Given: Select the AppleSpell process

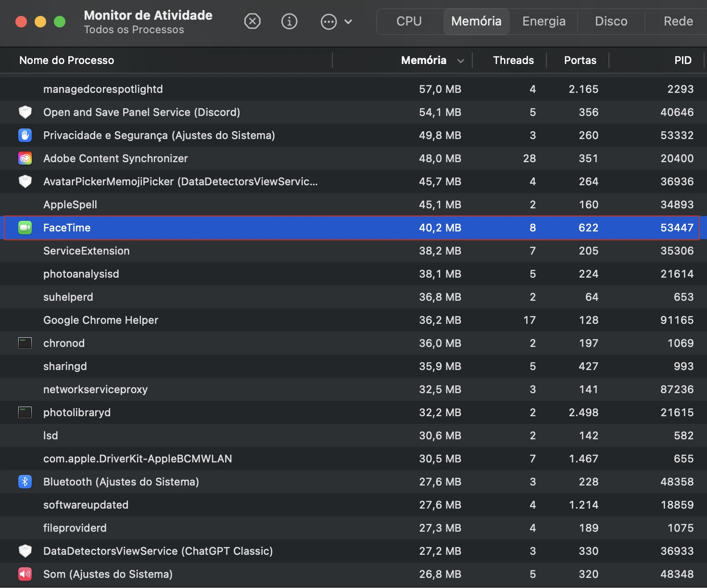Looking at the screenshot, I should [70, 205].
